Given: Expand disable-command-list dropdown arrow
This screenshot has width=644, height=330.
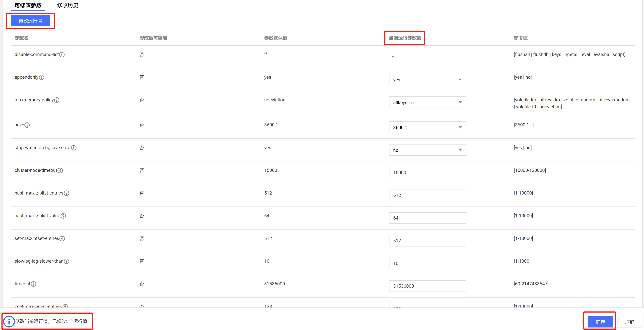Looking at the screenshot, I should [393, 57].
